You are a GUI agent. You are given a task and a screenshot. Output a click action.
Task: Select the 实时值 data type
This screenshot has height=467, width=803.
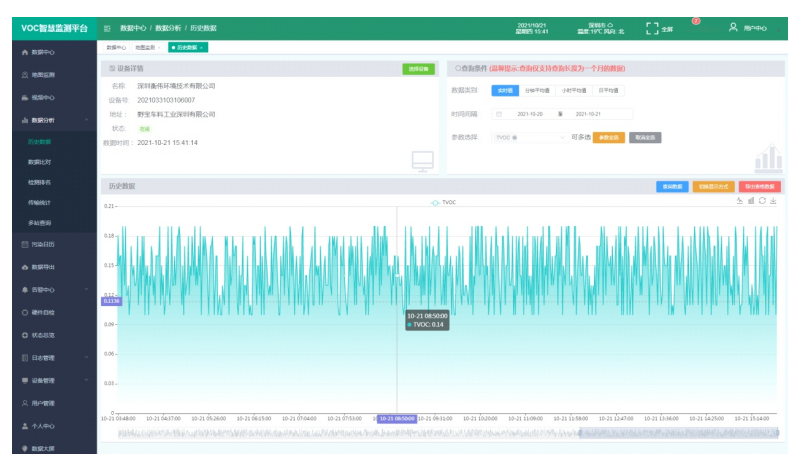click(x=505, y=90)
